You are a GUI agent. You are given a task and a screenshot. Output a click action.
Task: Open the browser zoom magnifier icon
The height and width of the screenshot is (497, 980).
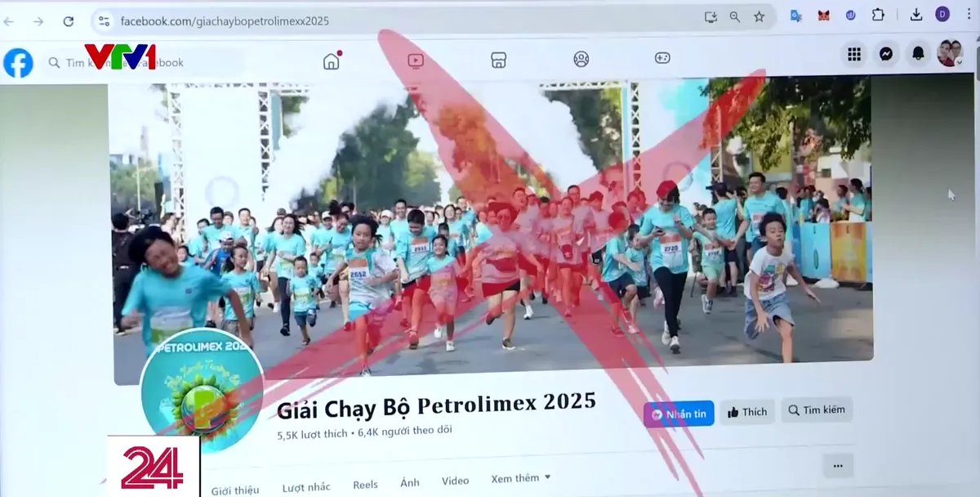pos(735,16)
